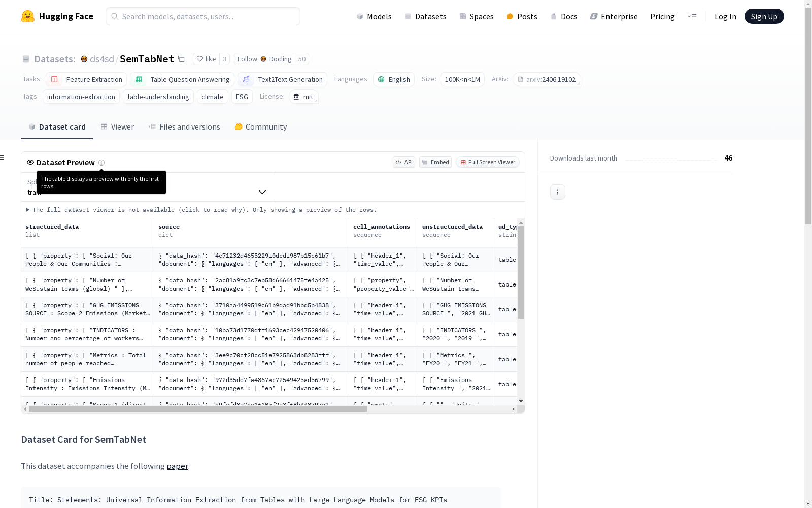Image resolution: width=812 pixels, height=508 pixels.
Task: Open the Table Question Answering task tag
Action: coord(182,79)
